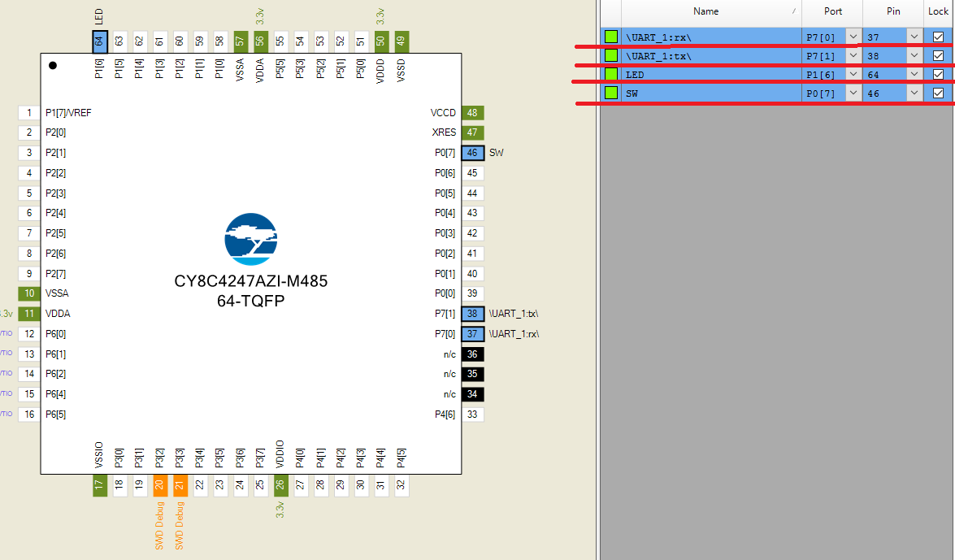This screenshot has height=560, width=955.
Task: Select the \UART_1:tx\ name cell
Action: pos(711,56)
